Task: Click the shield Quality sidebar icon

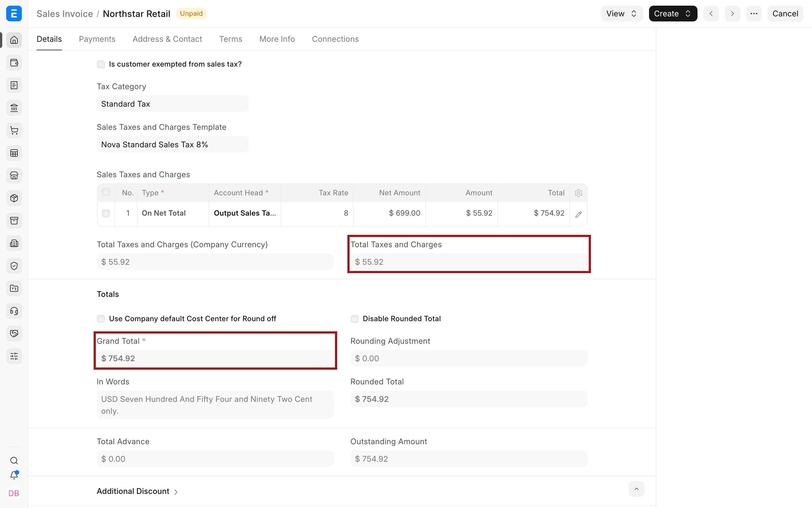Action: pyautogui.click(x=14, y=266)
